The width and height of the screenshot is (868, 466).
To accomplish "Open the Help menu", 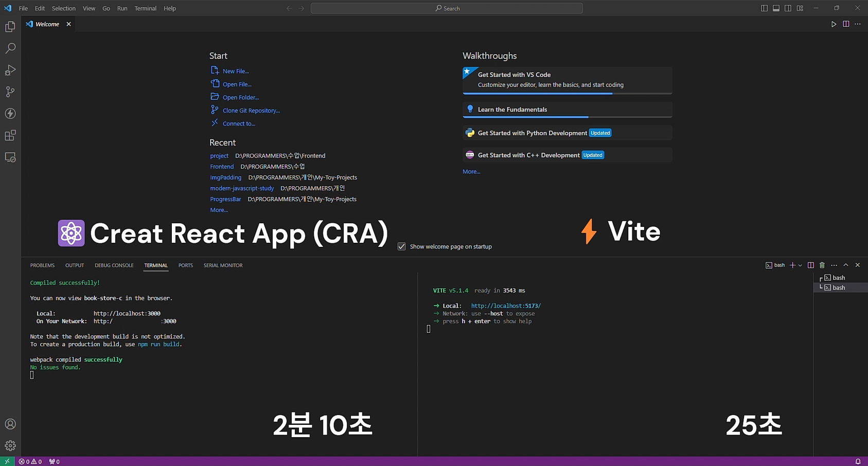I will click(170, 8).
